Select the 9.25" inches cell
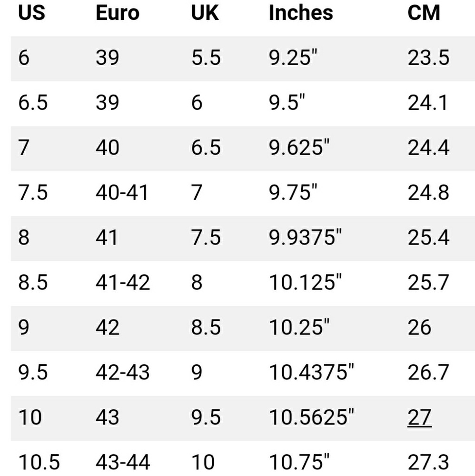475x476 pixels. coord(293,58)
